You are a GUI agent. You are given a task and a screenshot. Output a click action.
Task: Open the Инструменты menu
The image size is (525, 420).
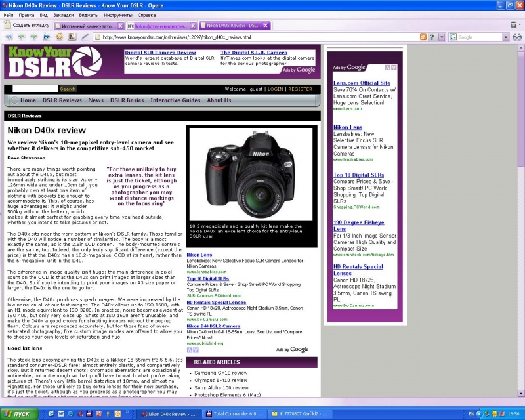click(117, 14)
